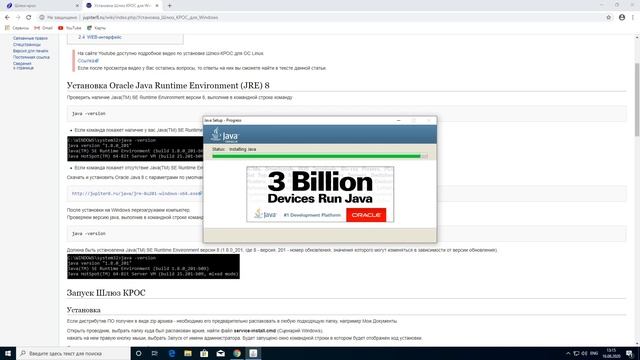Open the Mail app from taskbar

click(x=220, y=353)
